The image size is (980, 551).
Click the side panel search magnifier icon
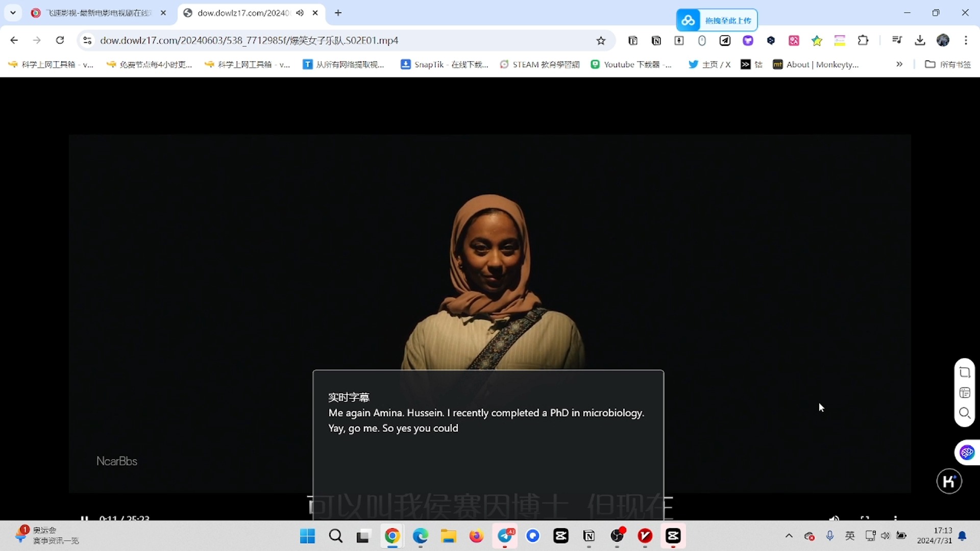click(x=964, y=413)
